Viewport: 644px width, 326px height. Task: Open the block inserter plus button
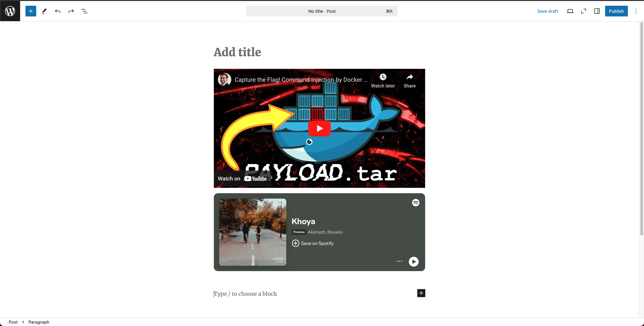[x=31, y=11]
